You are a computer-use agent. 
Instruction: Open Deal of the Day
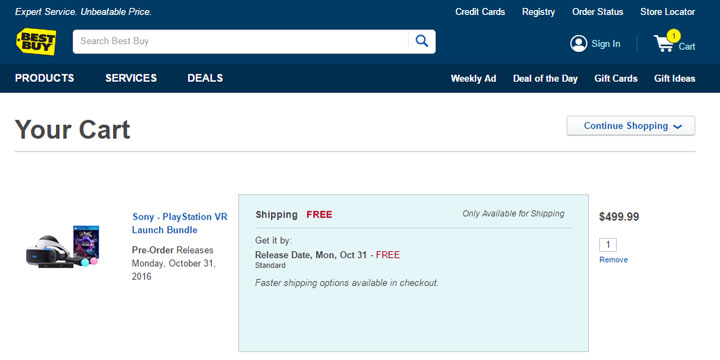tap(545, 79)
